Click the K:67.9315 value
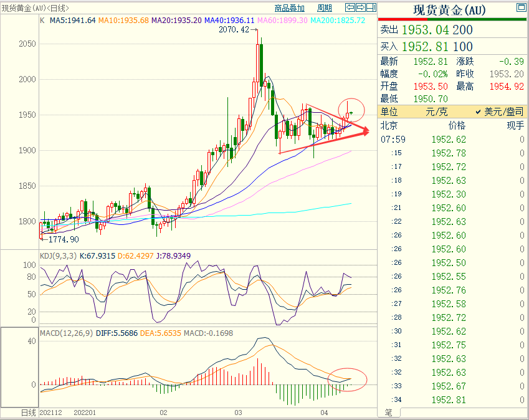 (x=97, y=255)
